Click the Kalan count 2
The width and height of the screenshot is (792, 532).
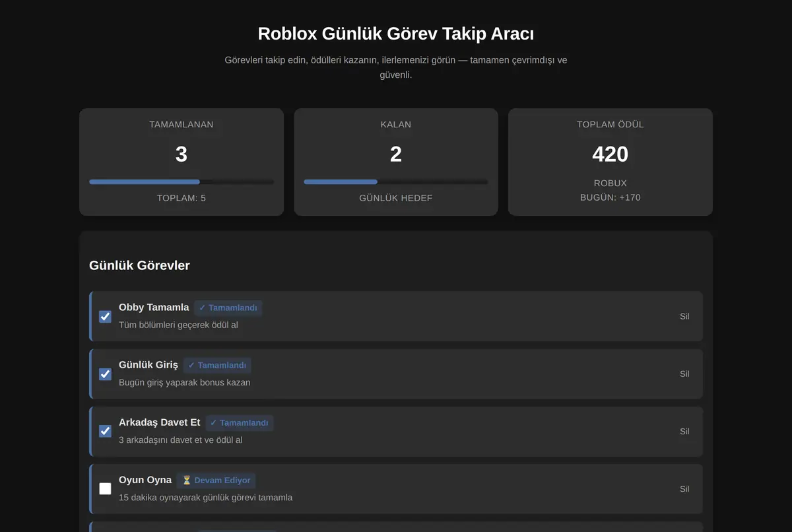tap(396, 154)
